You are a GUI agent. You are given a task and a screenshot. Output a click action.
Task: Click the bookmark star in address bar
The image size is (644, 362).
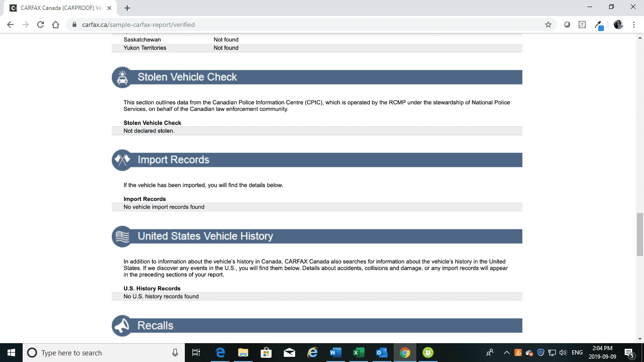pyautogui.click(x=548, y=25)
